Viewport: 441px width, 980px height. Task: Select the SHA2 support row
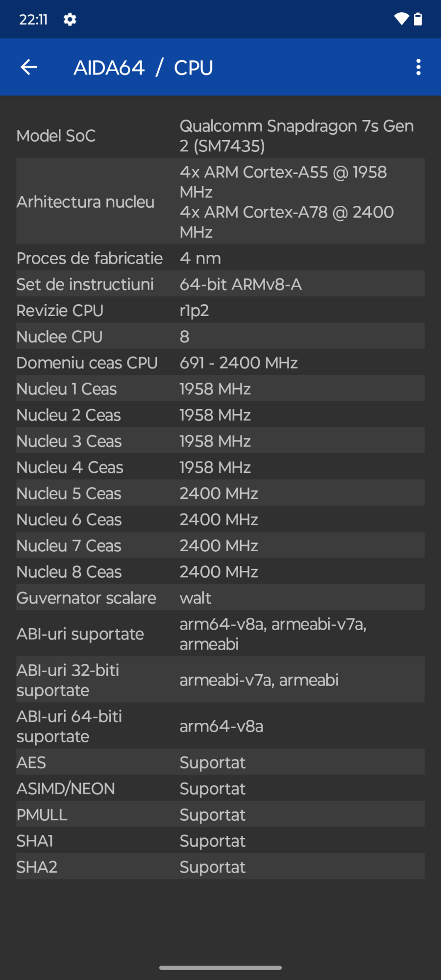(x=220, y=867)
